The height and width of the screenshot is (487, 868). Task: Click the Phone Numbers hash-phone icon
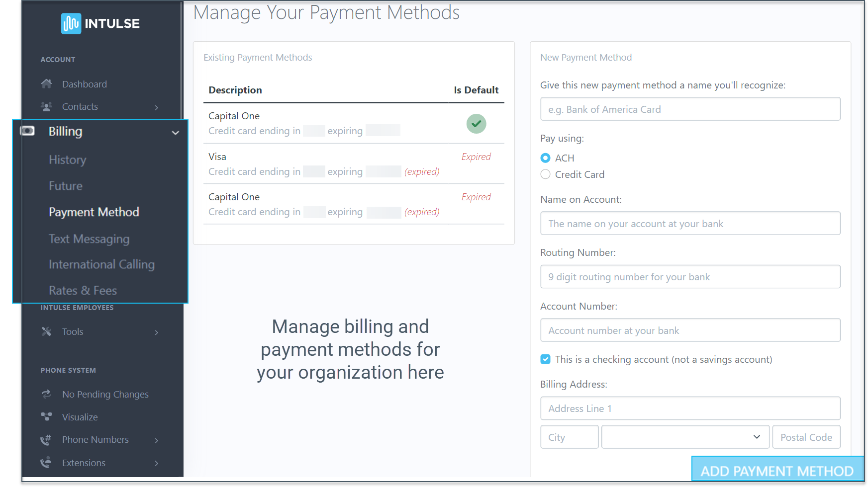pyautogui.click(x=46, y=439)
